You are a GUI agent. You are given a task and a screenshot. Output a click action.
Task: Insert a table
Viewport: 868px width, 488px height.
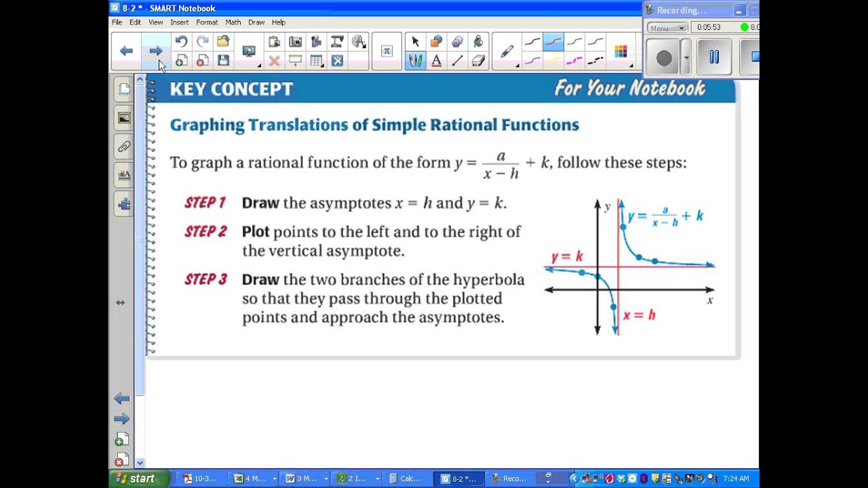[x=316, y=61]
